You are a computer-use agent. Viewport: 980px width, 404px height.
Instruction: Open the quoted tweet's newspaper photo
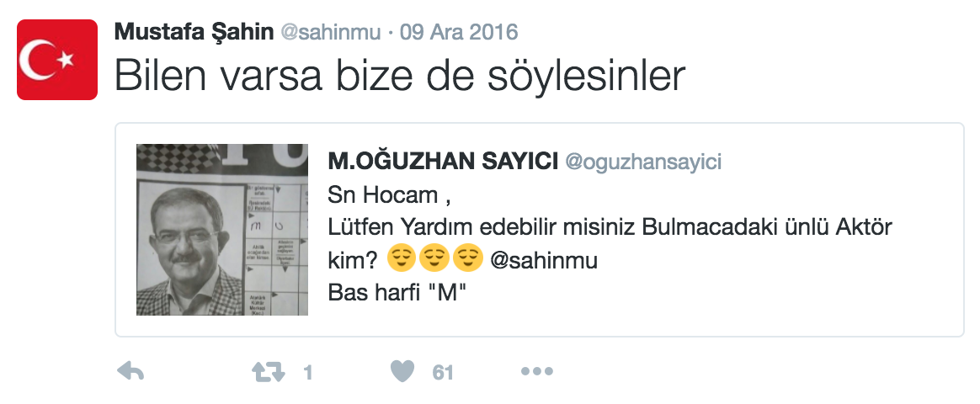[x=222, y=229]
